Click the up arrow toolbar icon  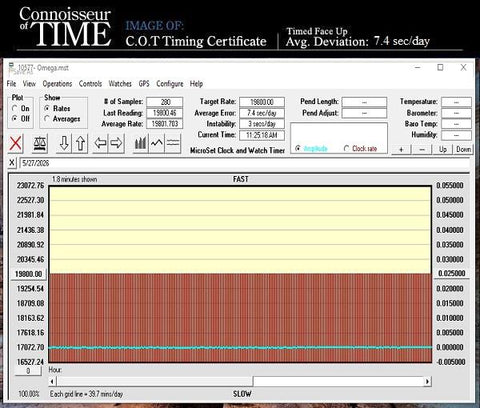click(x=80, y=144)
